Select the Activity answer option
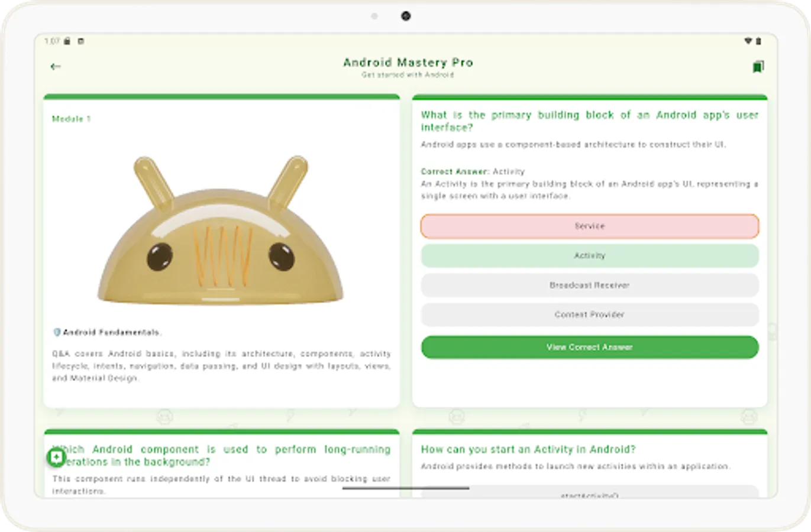 point(589,255)
